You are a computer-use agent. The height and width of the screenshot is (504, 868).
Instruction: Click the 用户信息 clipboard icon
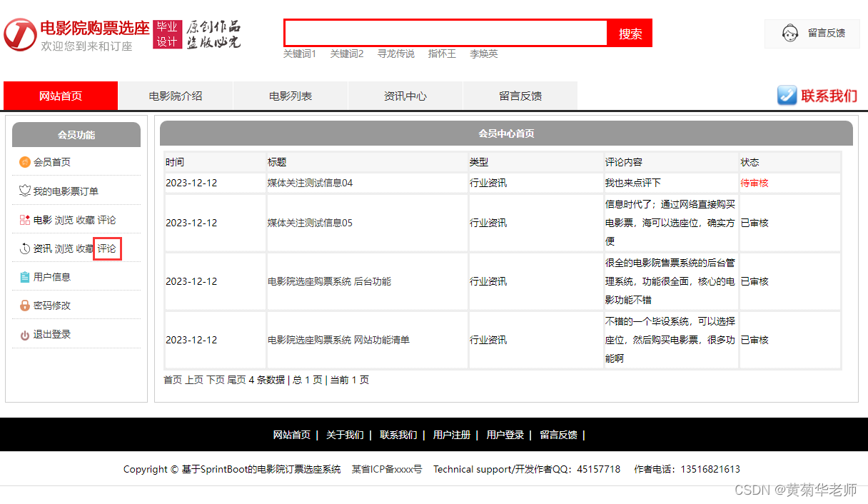(x=25, y=277)
